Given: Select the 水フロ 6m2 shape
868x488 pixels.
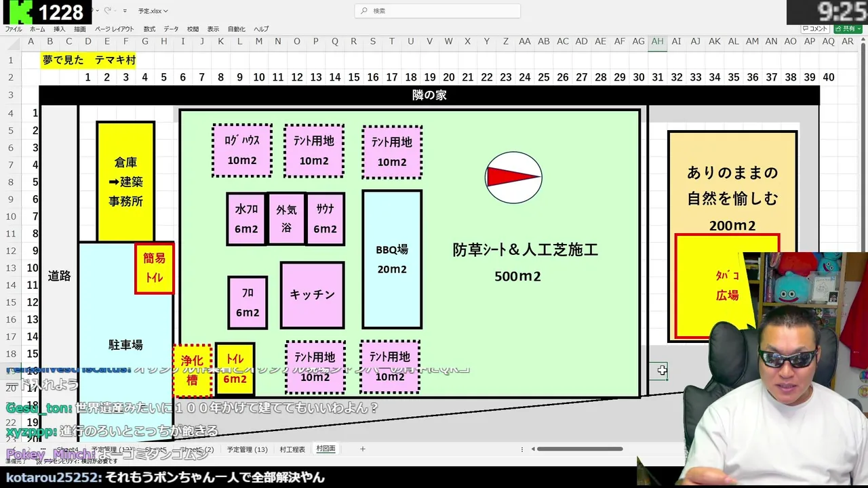Looking at the screenshot, I should [x=247, y=219].
